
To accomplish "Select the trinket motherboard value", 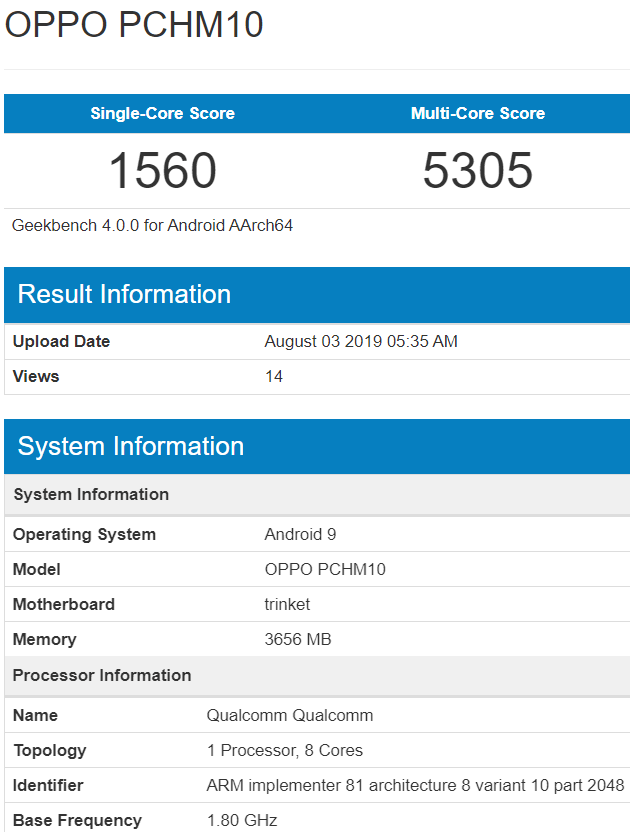I will tap(287, 604).
